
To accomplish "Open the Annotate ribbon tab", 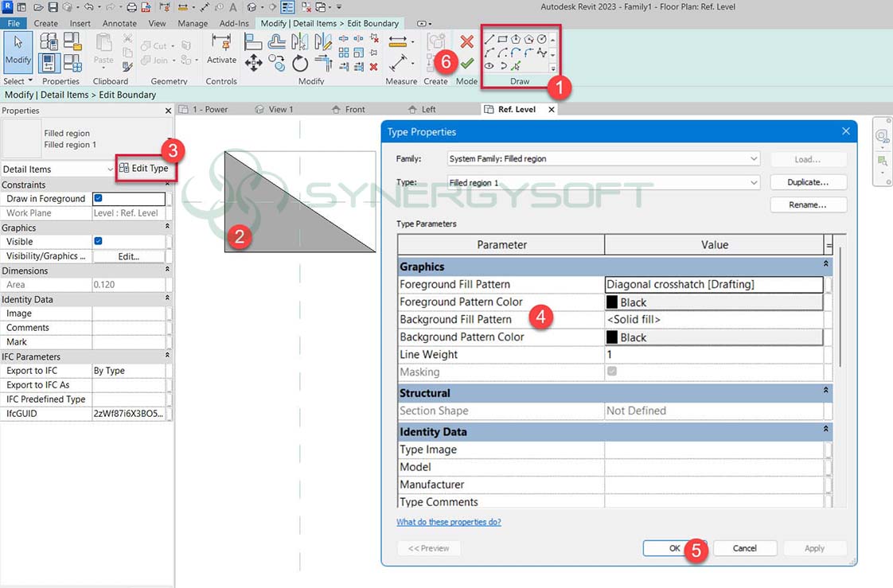I will pos(119,24).
